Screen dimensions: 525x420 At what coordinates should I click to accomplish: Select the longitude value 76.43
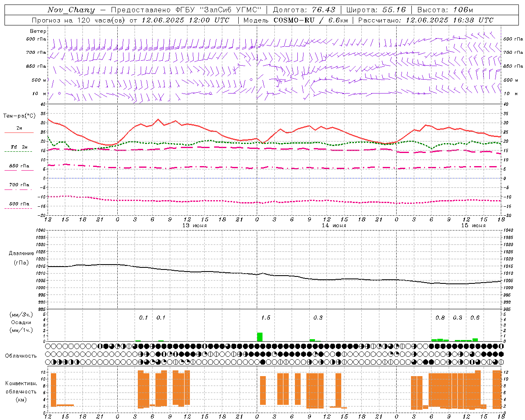(x=323, y=10)
